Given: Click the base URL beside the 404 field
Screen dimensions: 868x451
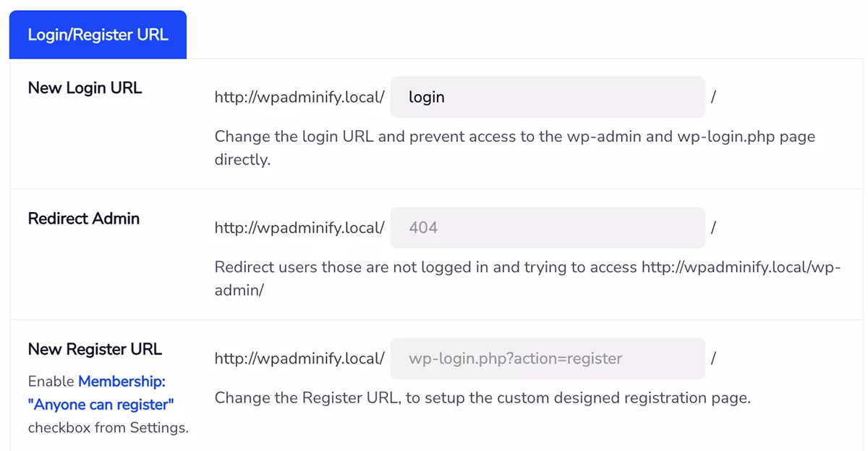Looking at the screenshot, I should pyautogui.click(x=299, y=227).
